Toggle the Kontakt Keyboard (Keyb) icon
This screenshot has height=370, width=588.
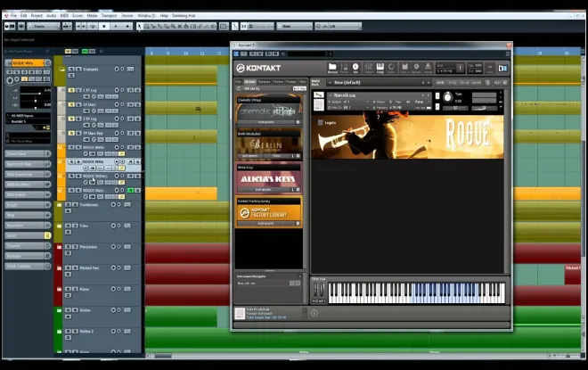[380, 68]
